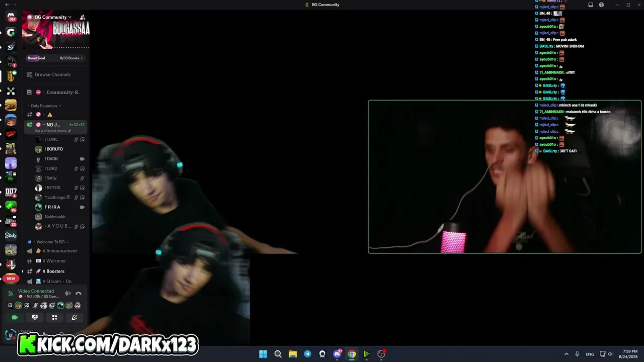The image size is (644, 362).
Task: Open the burger server icon
Action: click(11, 105)
